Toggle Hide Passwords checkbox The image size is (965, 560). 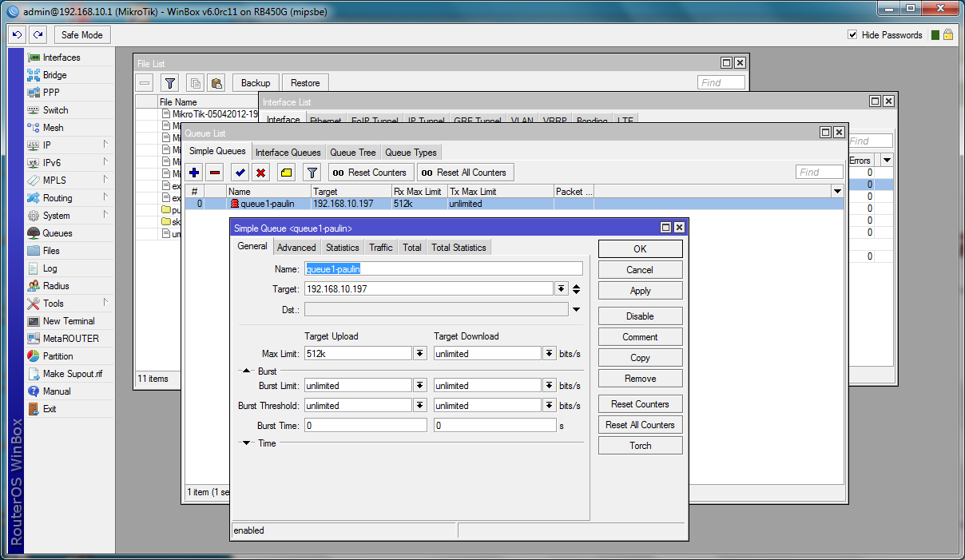tap(852, 34)
